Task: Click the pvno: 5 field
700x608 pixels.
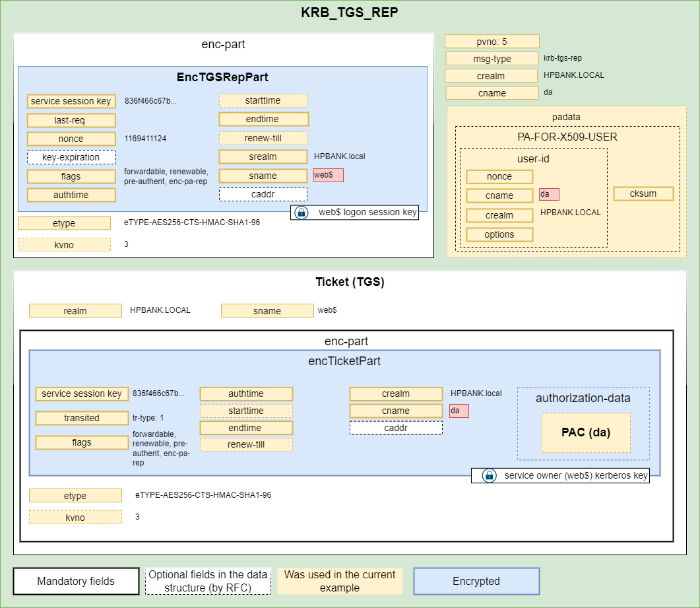Action: 492,42
